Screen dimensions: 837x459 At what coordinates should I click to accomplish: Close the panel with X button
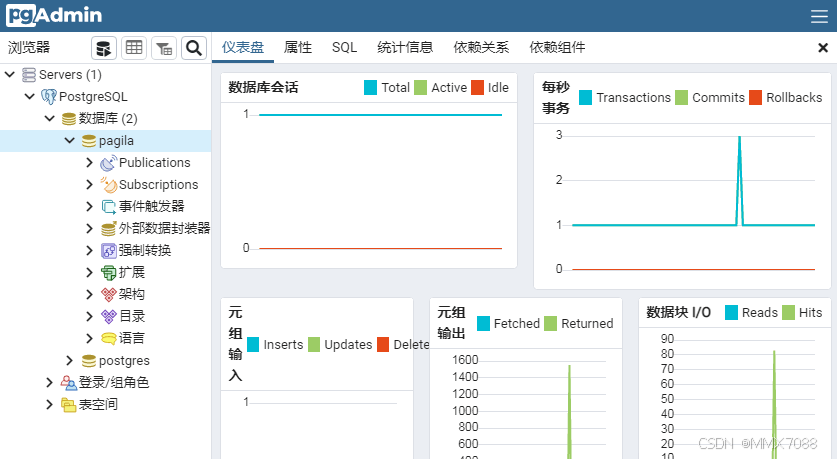coord(823,48)
